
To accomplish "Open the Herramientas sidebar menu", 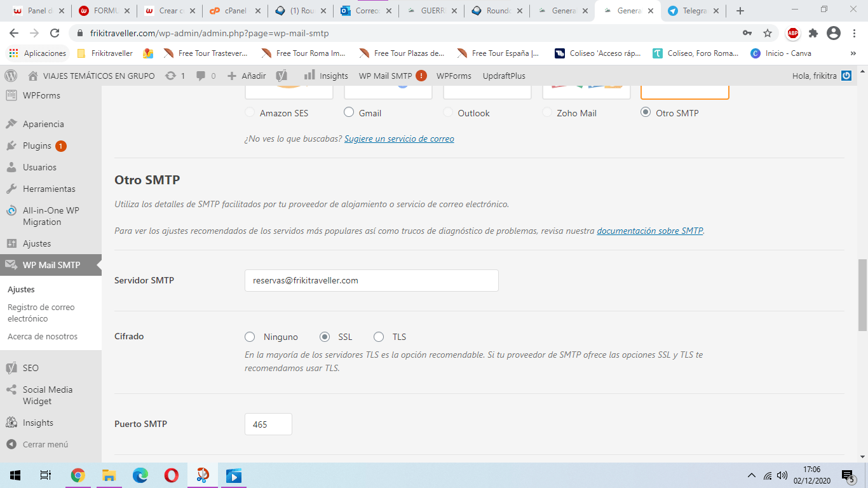I will (51, 189).
